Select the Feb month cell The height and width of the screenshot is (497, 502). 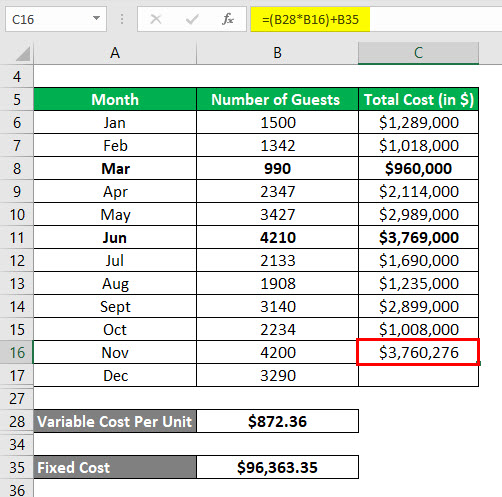[115, 145]
